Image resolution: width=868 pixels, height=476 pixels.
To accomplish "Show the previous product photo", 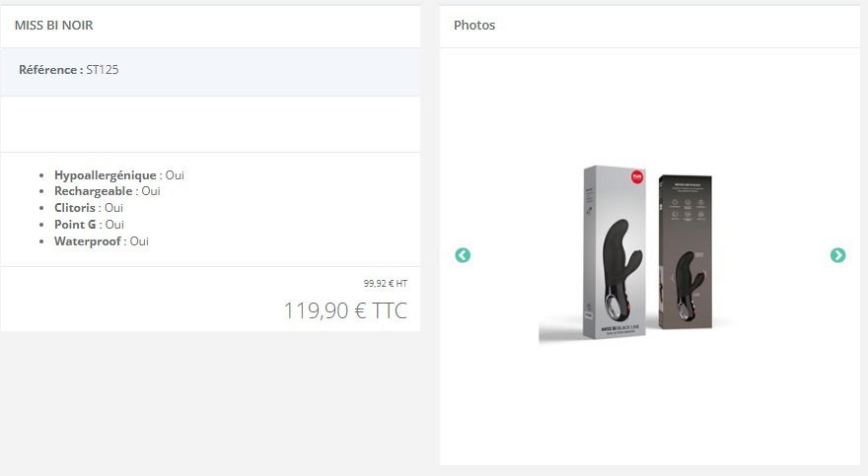I will click(463, 255).
